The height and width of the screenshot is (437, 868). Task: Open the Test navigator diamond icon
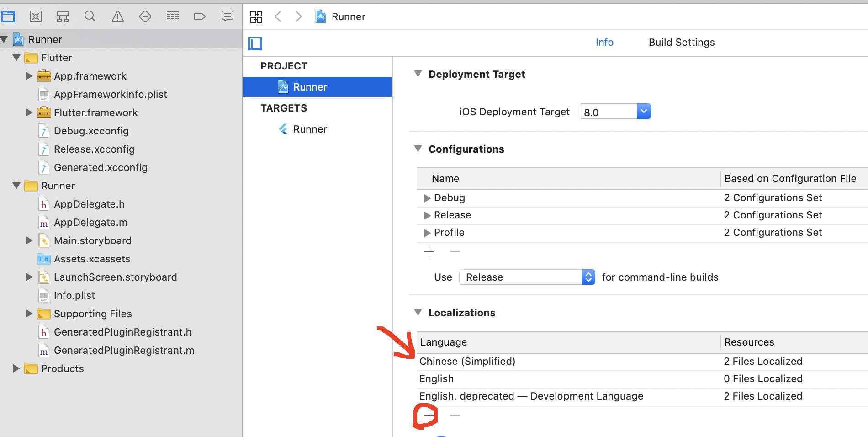tap(145, 17)
